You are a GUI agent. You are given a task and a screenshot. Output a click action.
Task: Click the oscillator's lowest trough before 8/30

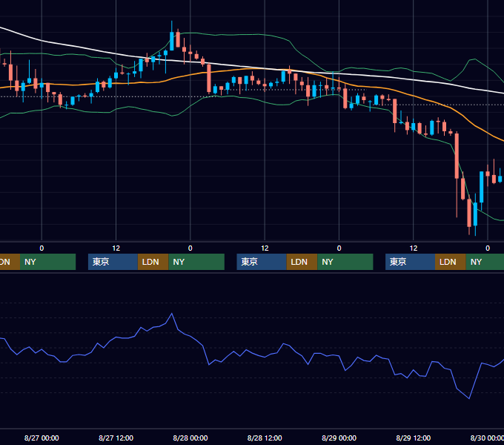coord(469,398)
